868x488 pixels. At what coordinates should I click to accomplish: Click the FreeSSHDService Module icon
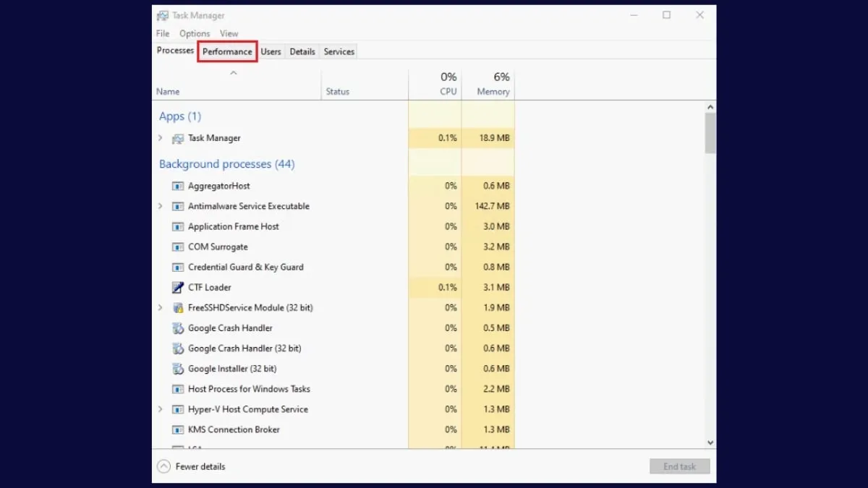(178, 308)
